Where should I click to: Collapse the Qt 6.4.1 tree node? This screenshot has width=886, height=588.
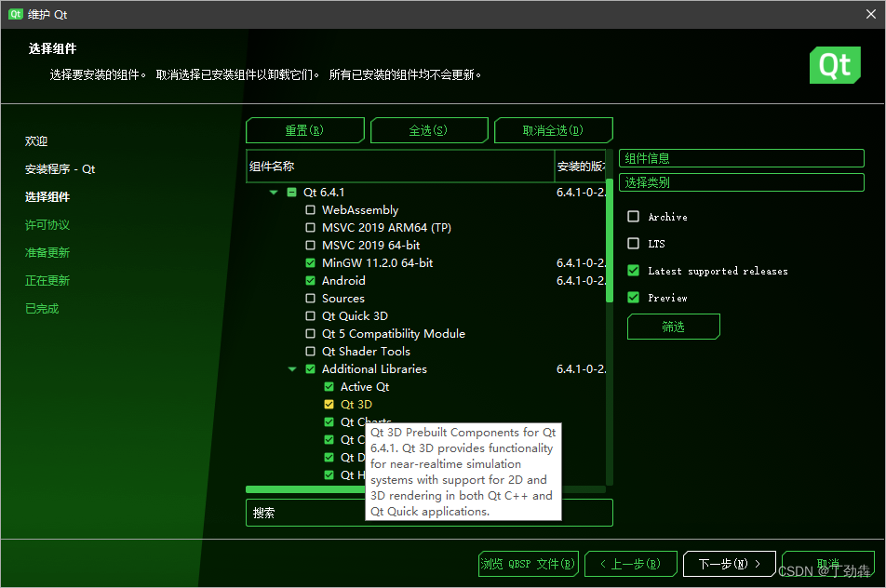click(274, 193)
